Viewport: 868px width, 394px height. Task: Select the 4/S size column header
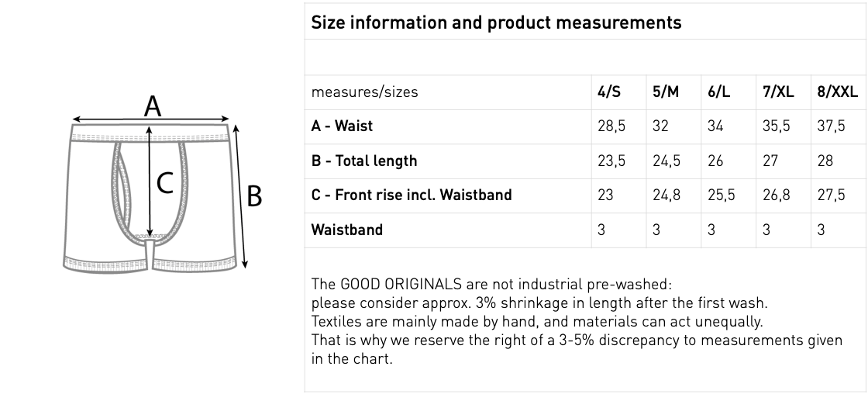609,92
